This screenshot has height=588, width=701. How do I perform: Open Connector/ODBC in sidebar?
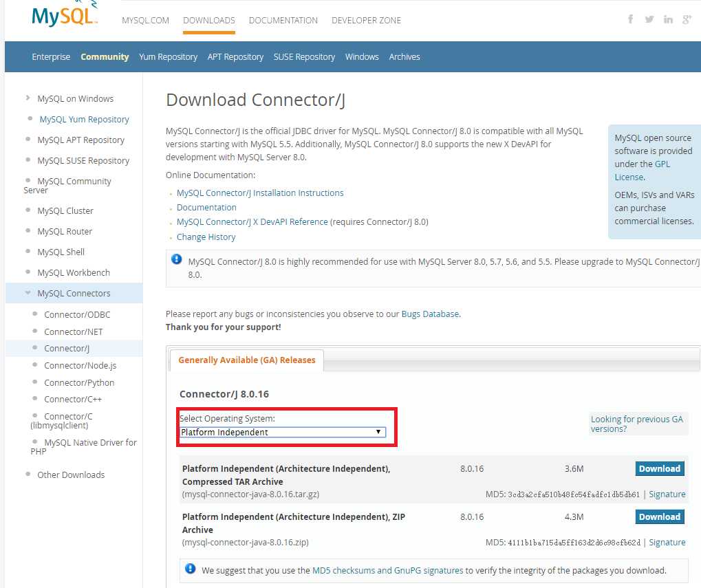tap(77, 314)
